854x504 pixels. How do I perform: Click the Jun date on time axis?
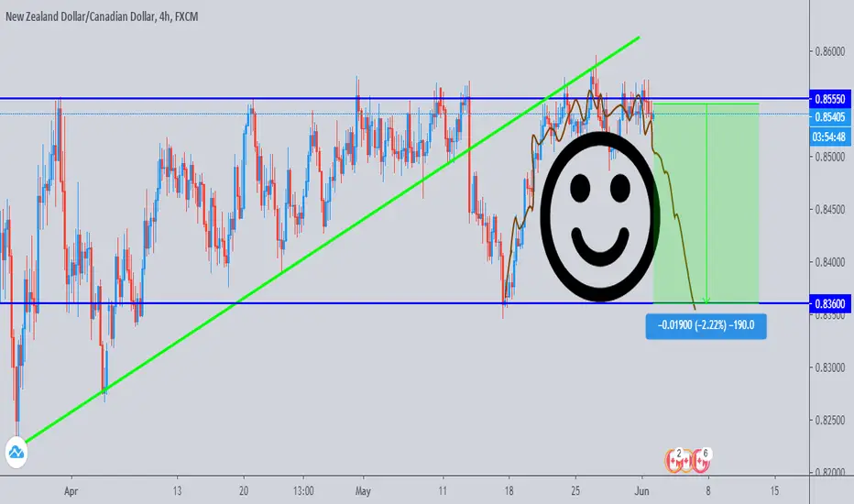coord(641,491)
